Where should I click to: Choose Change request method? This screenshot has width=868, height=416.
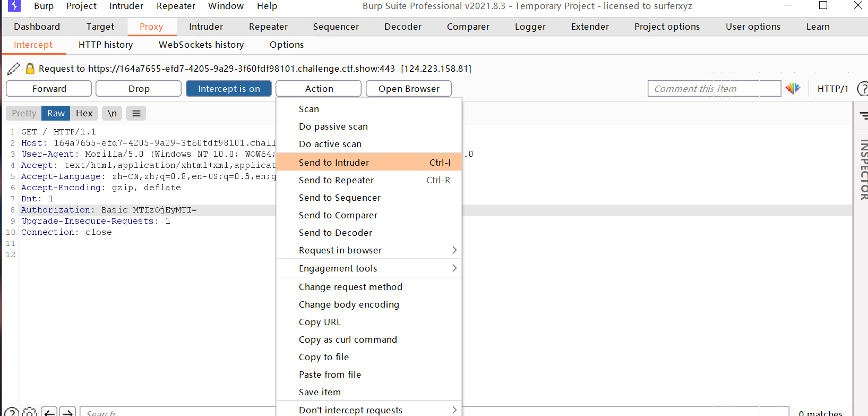coord(369,287)
